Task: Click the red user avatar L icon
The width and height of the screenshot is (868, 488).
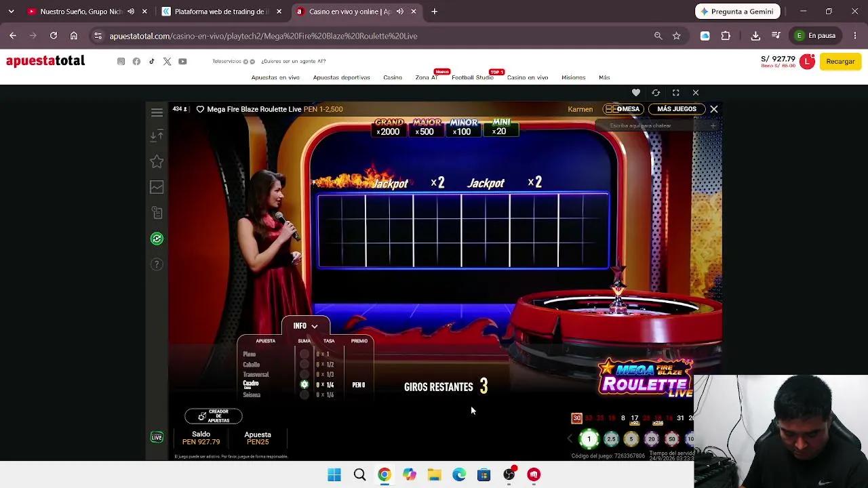Action: click(x=807, y=62)
